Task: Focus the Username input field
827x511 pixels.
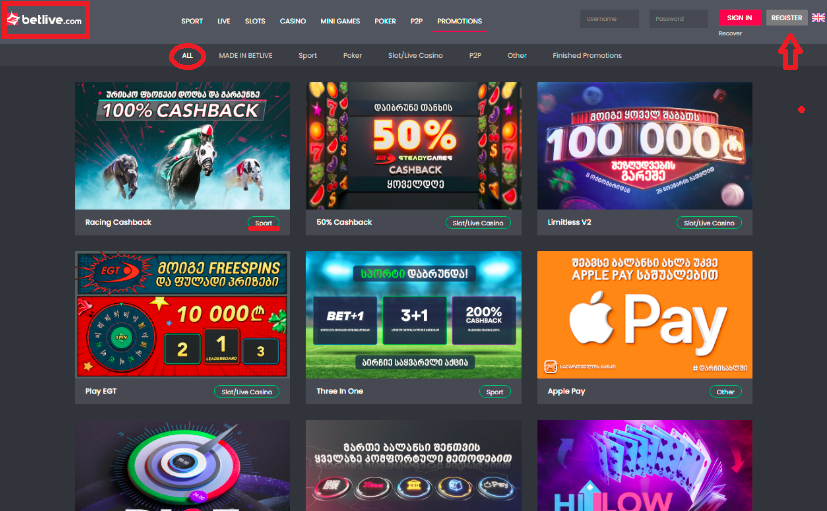Action: coord(609,19)
